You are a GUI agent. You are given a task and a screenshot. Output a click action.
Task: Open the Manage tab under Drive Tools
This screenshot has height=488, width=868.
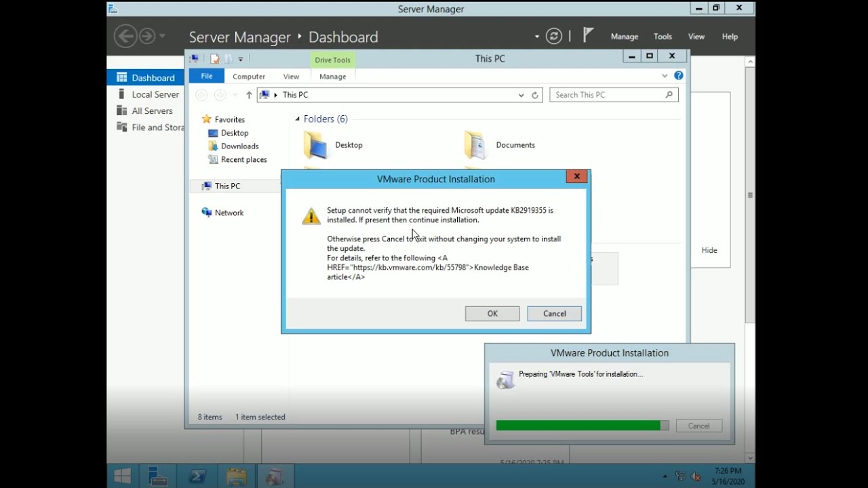point(332,77)
